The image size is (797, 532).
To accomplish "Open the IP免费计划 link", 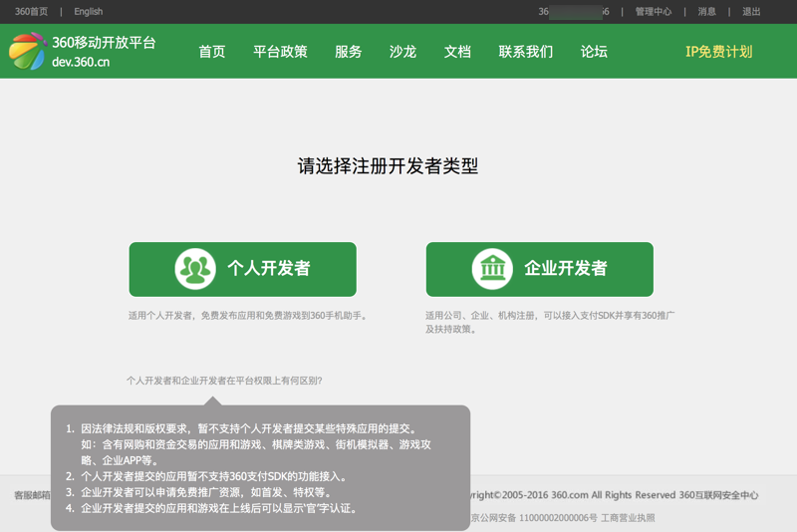I will click(718, 52).
